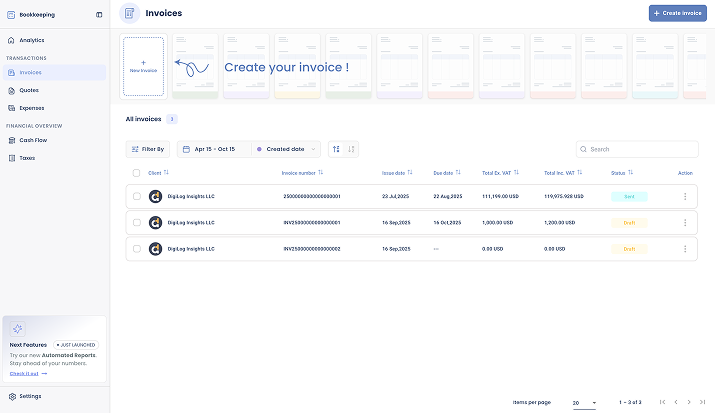
Task: Click the 119,975.928 USD total
Action: tap(564, 196)
